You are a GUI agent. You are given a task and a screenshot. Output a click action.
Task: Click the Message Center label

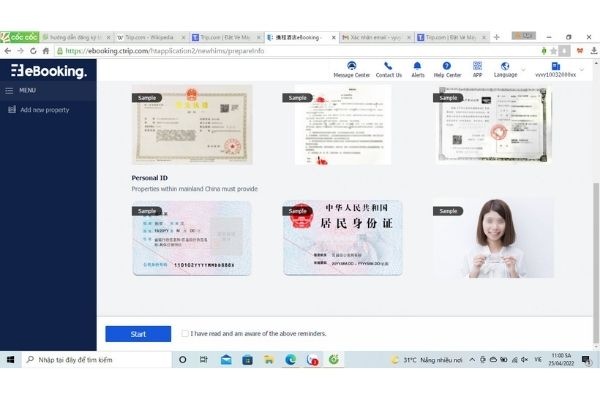tap(351, 75)
